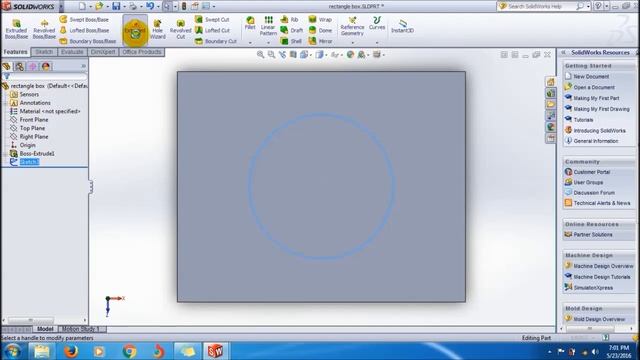Switch to the Evaluate tab
Viewport: 640px width, 360px height.
72,52
